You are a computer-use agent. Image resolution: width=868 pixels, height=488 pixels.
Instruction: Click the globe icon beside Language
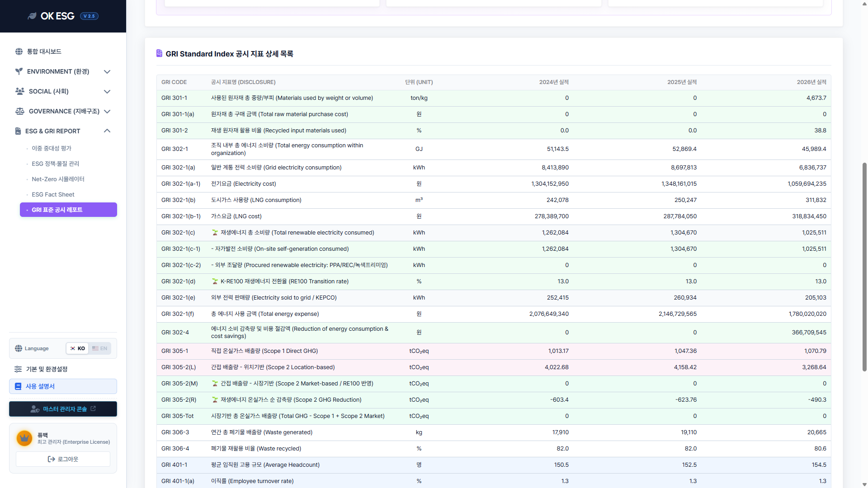click(x=19, y=348)
